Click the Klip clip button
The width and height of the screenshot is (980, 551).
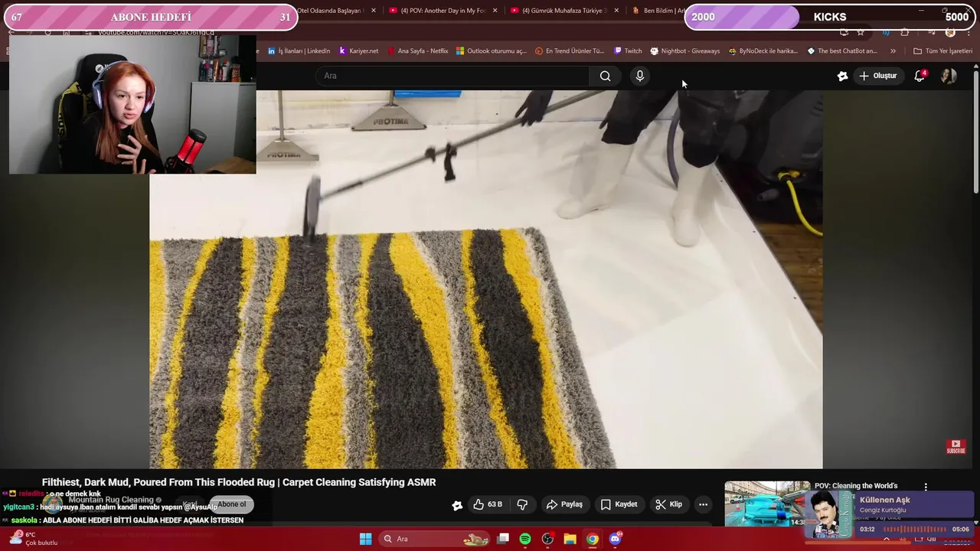click(x=668, y=504)
